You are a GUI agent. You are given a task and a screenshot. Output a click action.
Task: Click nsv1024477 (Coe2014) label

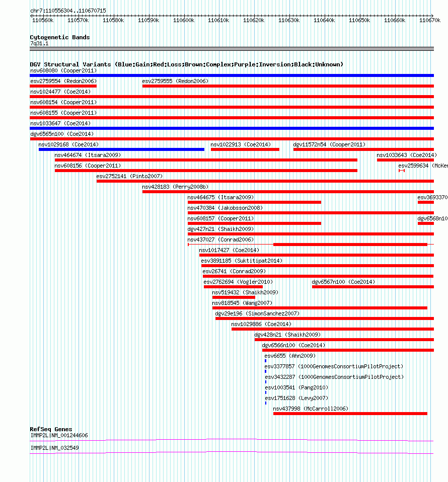60,92
